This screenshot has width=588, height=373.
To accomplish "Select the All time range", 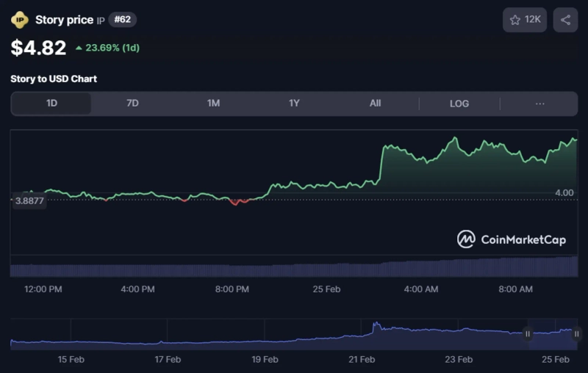I will [375, 104].
